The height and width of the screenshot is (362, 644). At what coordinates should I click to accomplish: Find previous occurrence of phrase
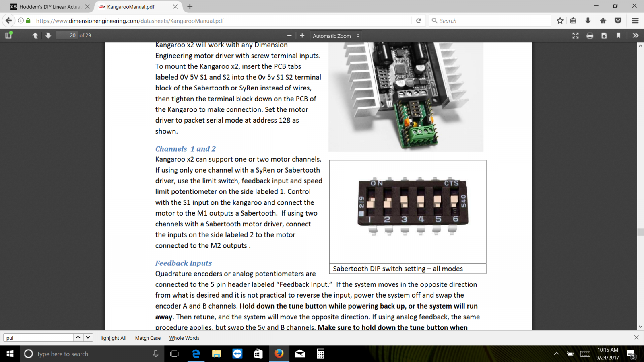click(x=78, y=337)
